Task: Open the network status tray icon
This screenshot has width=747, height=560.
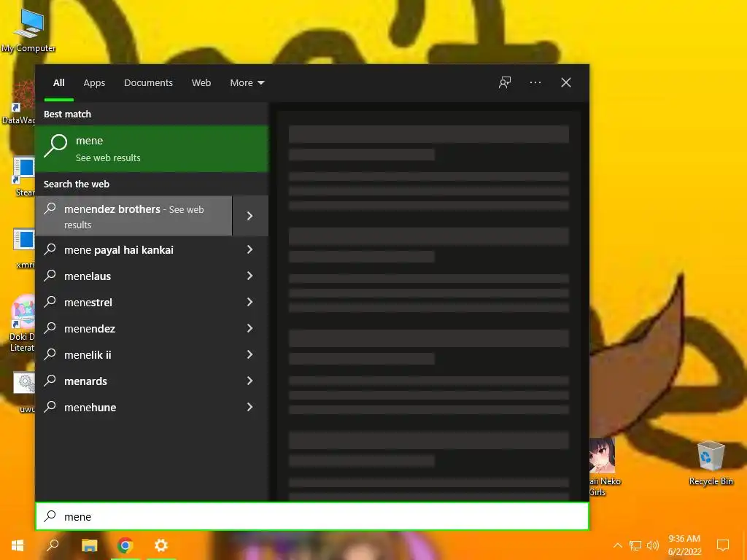Action: point(635,545)
